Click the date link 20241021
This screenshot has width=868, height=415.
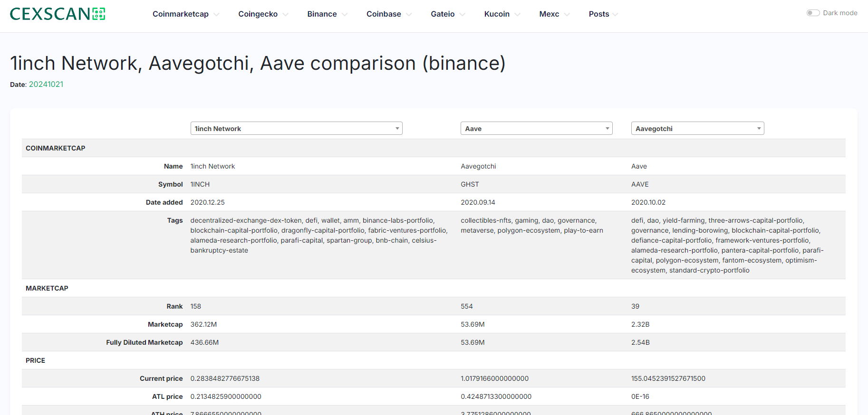(x=46, y=84)
